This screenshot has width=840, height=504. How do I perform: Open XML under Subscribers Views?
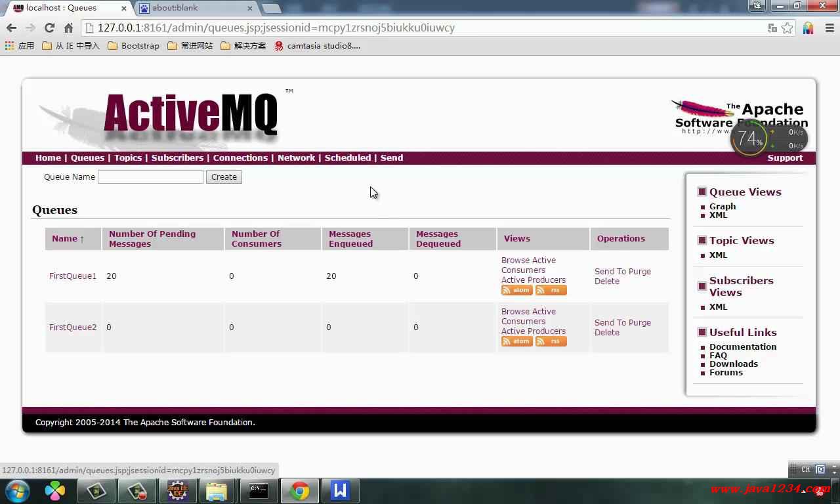[x=718, y=306]
